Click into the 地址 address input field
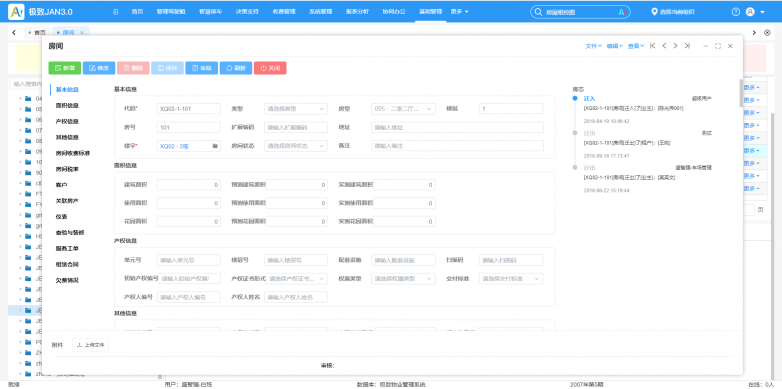Image resolution: width=782 pixels, height=389 pixels. click(457, 128)
